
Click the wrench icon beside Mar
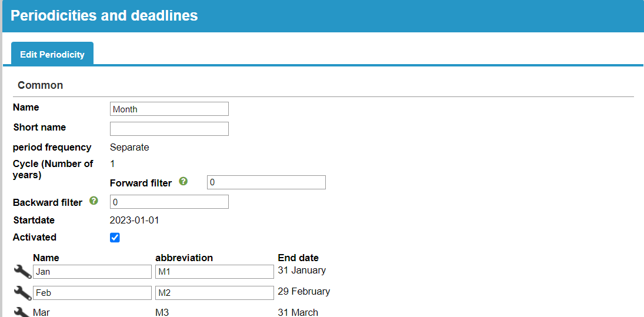pos(22,312)
